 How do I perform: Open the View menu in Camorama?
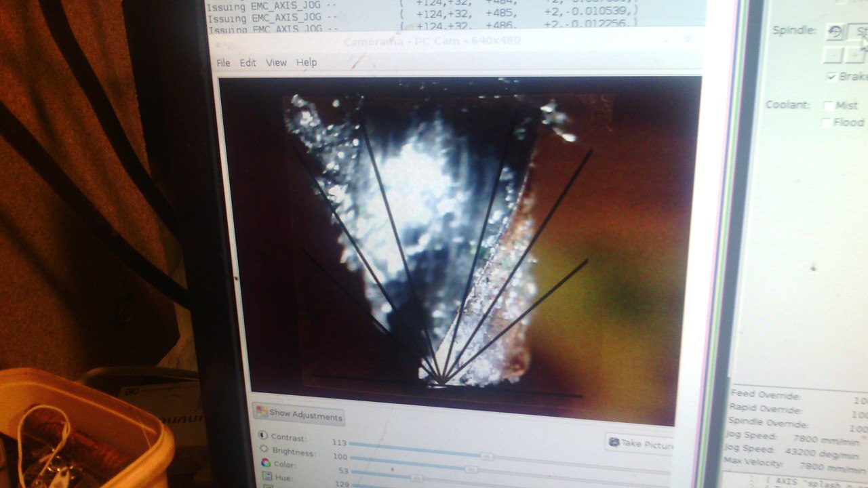tap(276, 62)
